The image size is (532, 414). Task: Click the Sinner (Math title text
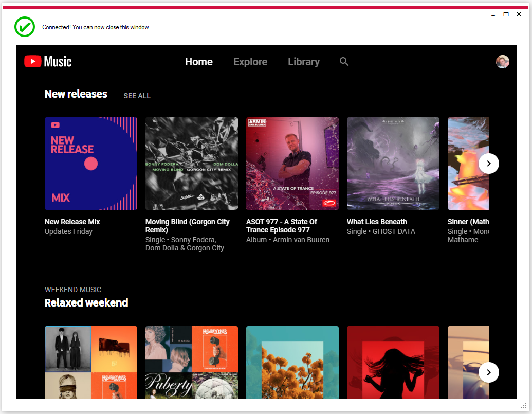tap(468, 222)
